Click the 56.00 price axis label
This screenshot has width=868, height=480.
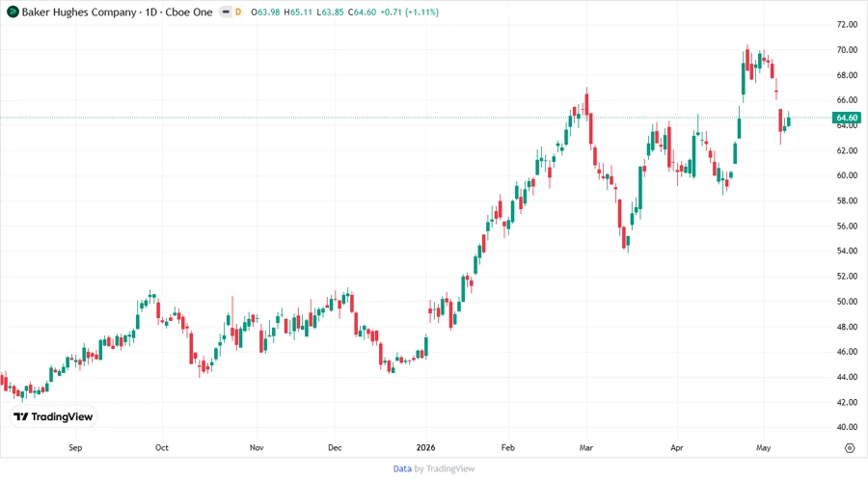(x=847, y=226)
